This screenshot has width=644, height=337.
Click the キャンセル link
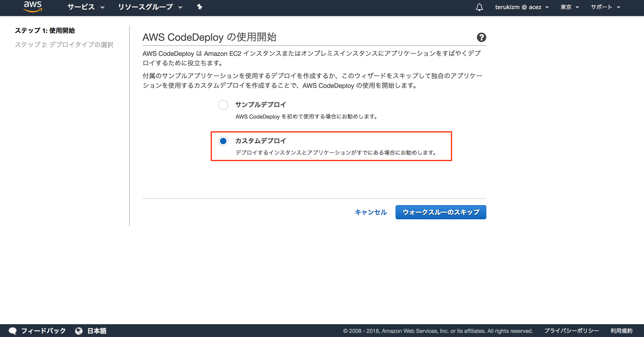pyautogui.click(x=371, y=212)
